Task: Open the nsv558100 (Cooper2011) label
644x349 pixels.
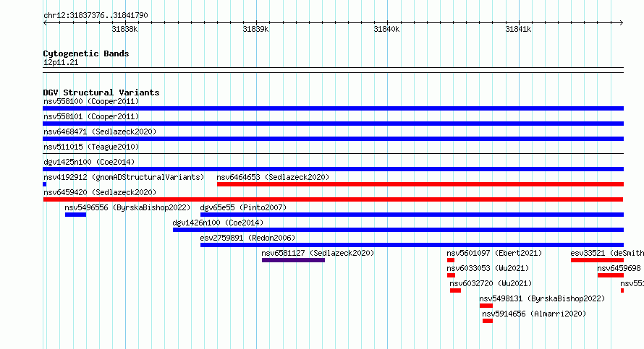Action: pyautogui.click(x=91, y=101)
